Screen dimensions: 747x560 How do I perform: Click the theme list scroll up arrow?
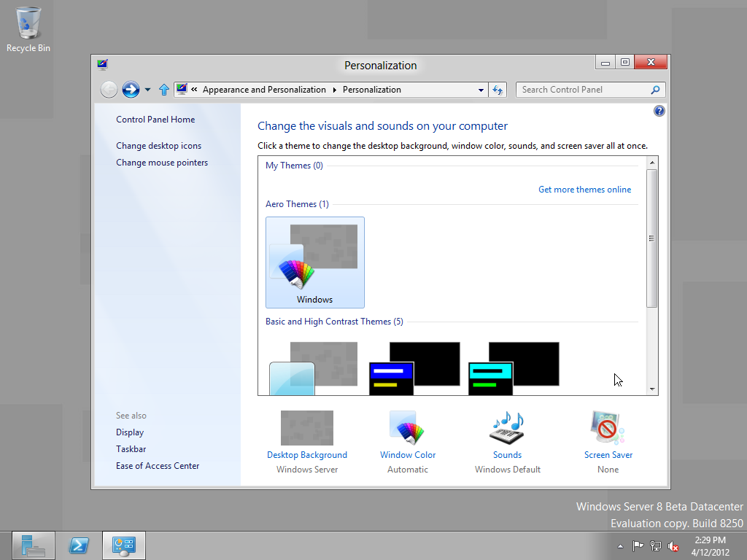pos(652,163)
